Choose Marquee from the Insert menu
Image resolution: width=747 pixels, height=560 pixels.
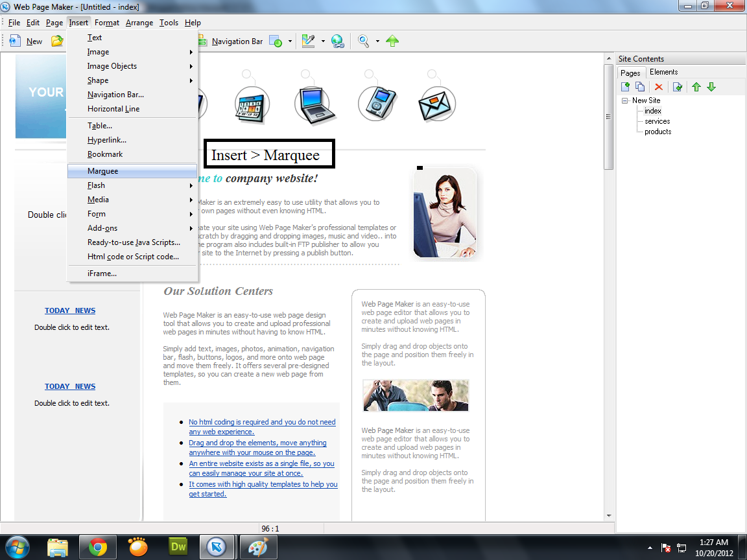point(132,171)
